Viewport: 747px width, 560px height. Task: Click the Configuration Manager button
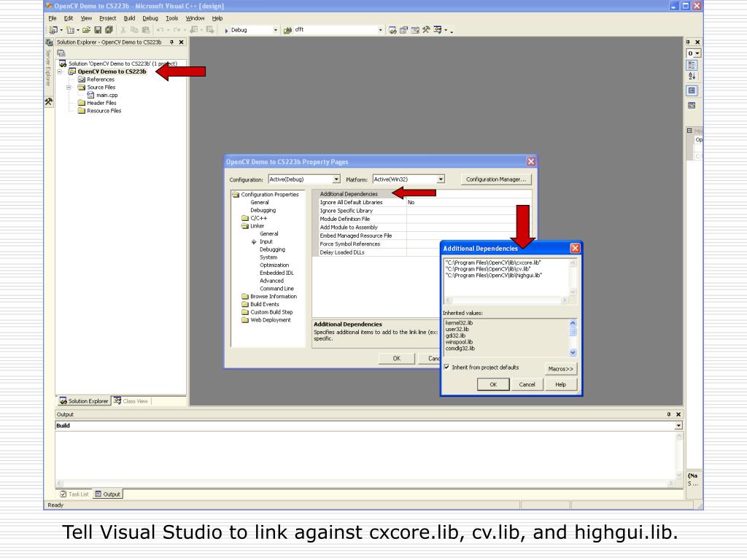click(496, 179)
